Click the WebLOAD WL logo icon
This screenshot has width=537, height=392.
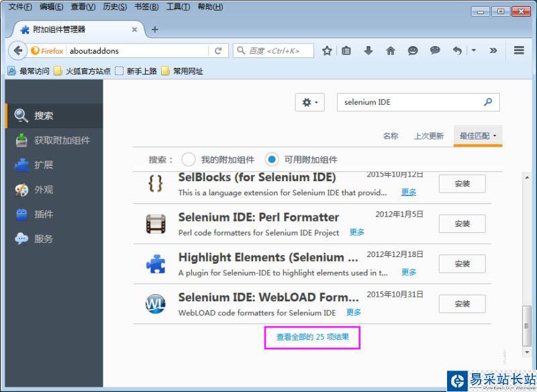point(156,304)
